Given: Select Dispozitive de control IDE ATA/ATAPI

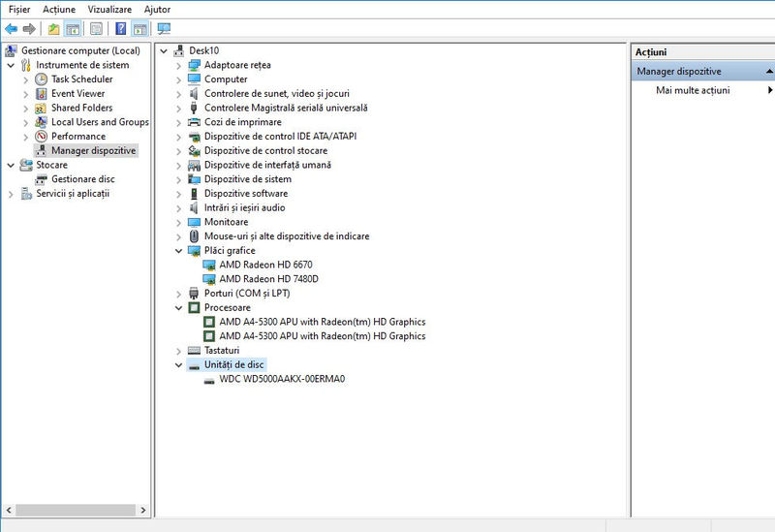Looking at the screenshot, I should (280, 136).
